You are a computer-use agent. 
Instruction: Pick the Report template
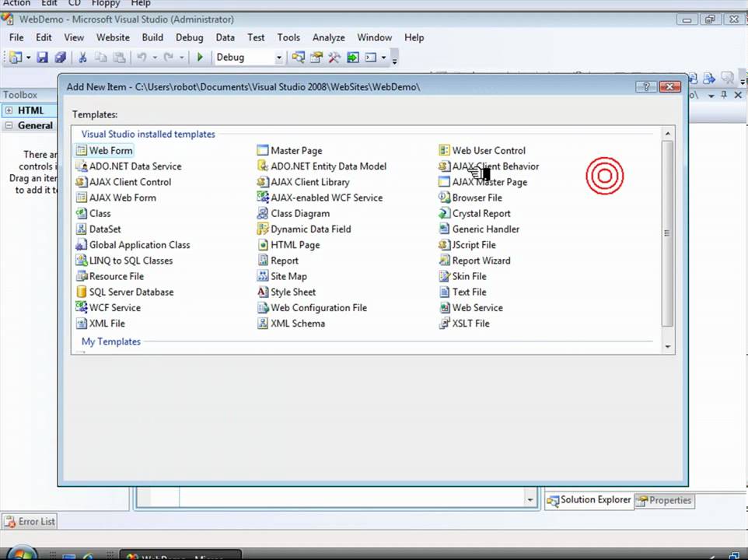[x=278, y=261]
